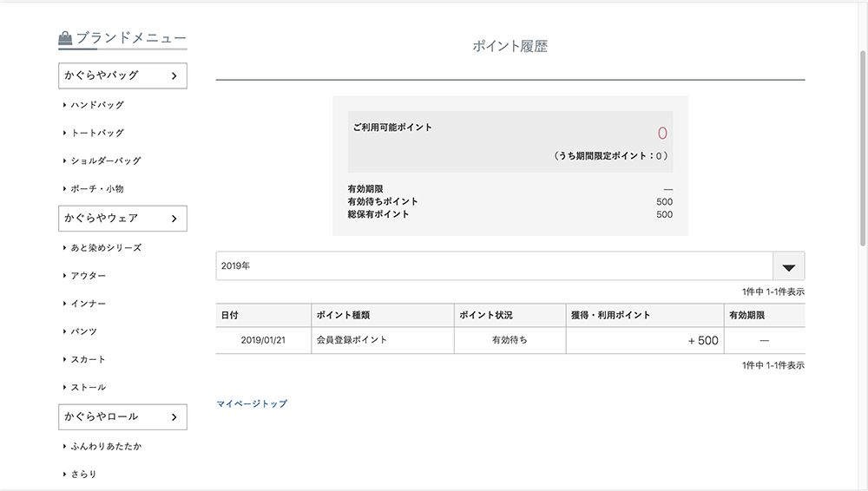868x491 pixels.
Task: Open ショルダーバッグ in the sidebar
Action: point(105,160)
